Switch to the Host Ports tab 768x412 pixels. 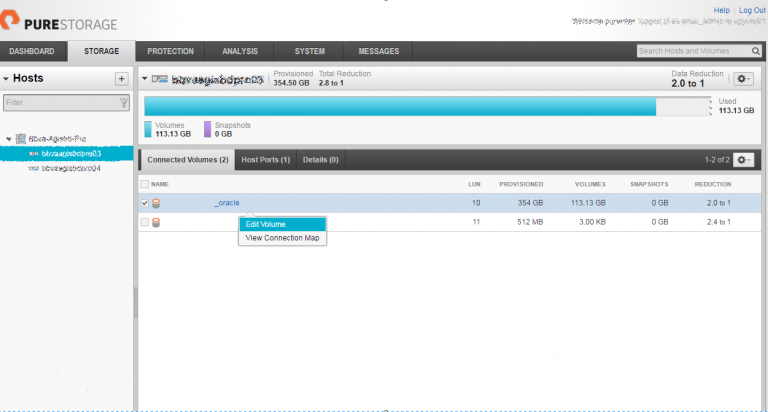click(265, 160)
